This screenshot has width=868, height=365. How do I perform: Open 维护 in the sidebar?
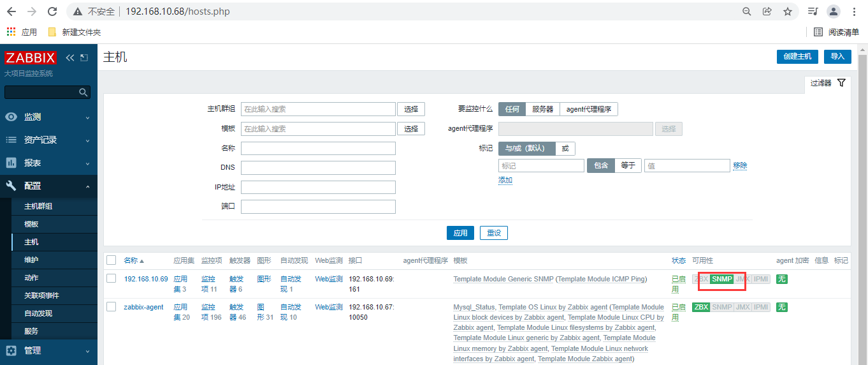point(31,260)
